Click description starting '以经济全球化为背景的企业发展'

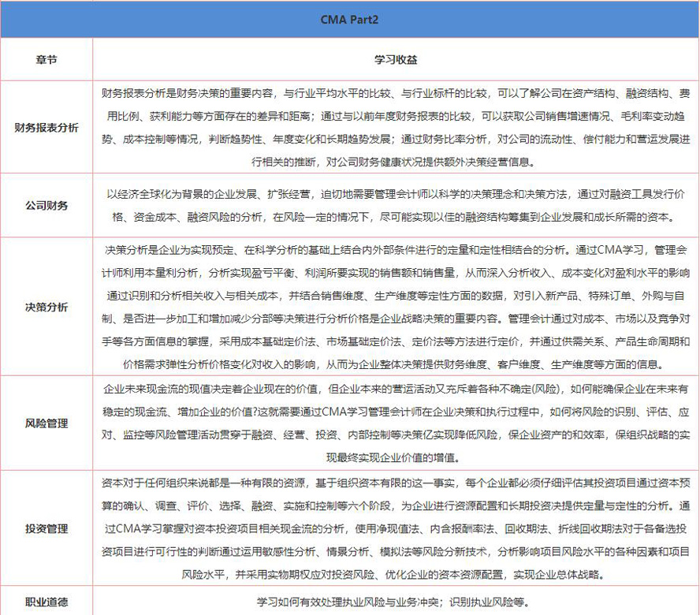point(396,206)
